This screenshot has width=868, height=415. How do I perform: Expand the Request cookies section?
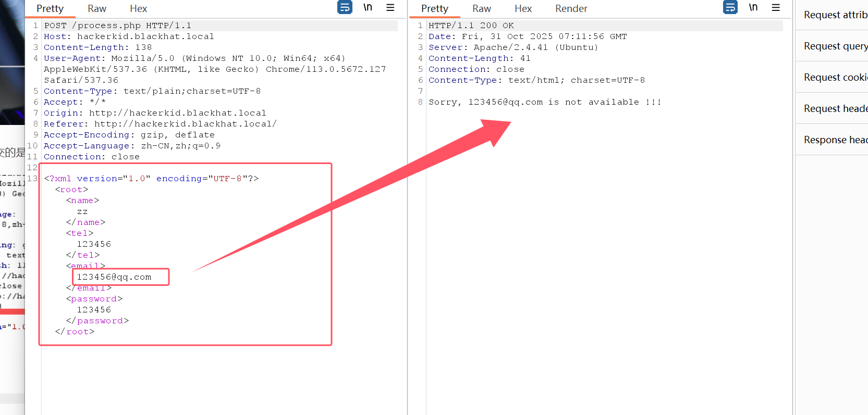(835, 78)
